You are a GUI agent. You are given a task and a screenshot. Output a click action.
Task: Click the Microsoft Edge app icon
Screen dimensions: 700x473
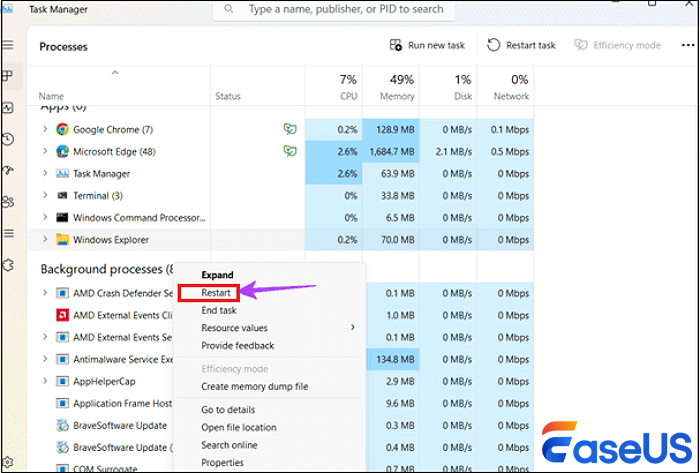(x=62, y=151)
